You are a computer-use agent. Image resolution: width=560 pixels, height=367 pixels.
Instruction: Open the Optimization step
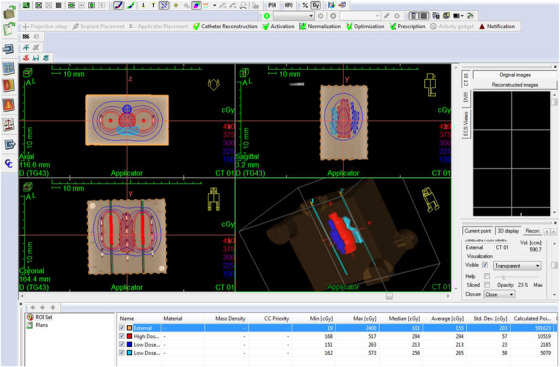point(365,26)
